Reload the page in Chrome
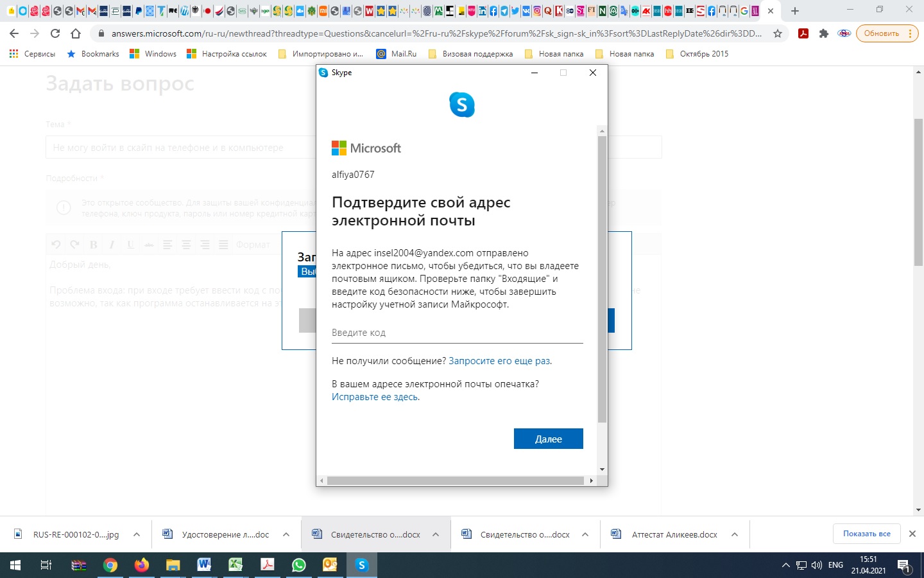Viewport: 924px width, 578px height. pyautogui.click(x=55, y=33)
